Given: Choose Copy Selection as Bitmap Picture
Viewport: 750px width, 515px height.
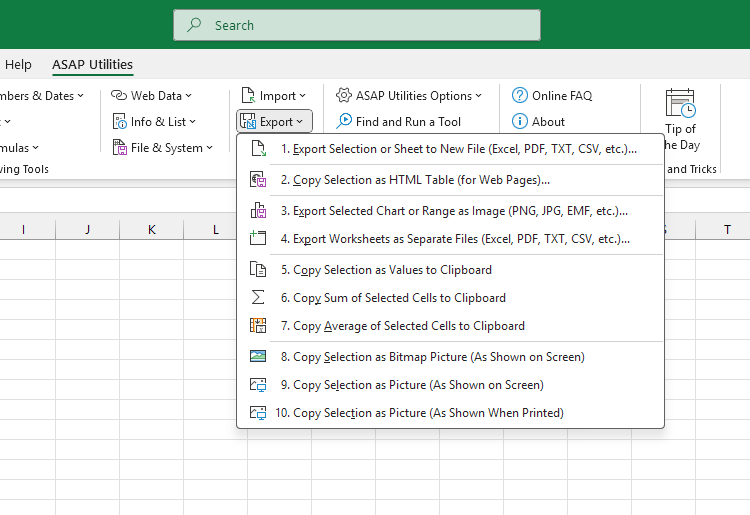Looking at the screenshot, I should point(451,357).
